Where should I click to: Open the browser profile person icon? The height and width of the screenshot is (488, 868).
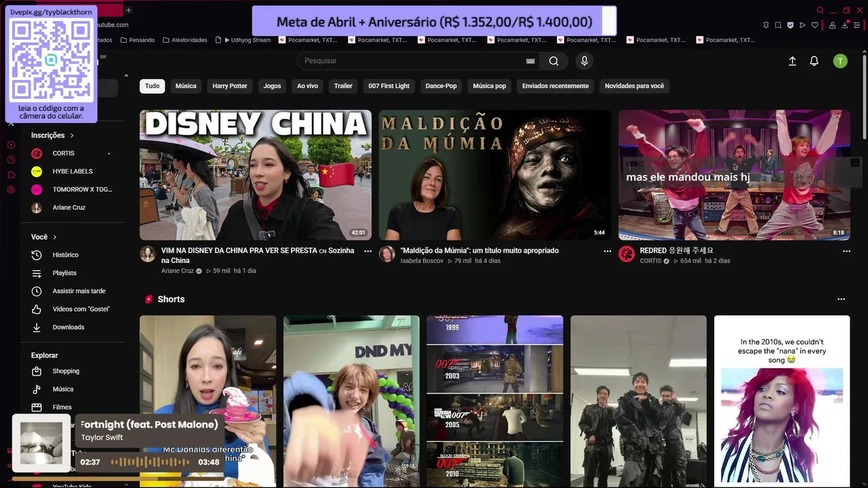832,25
